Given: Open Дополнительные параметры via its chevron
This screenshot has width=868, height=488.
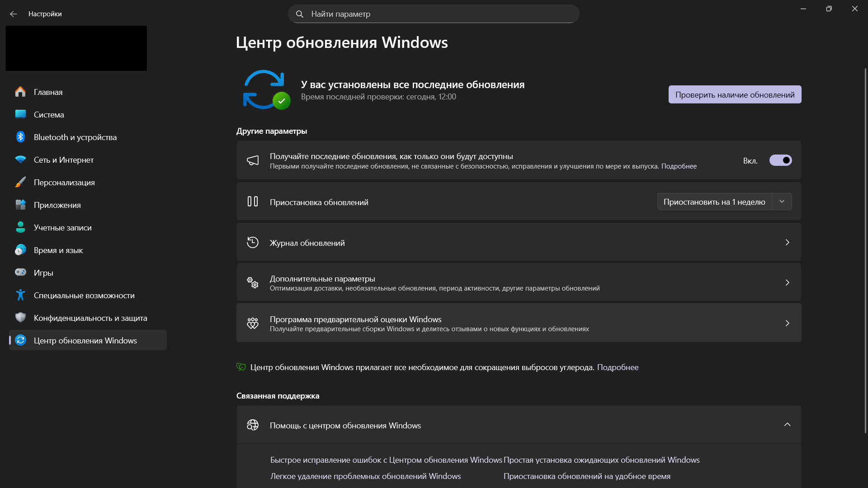Looking at the screenshot, I should [787, 283].
